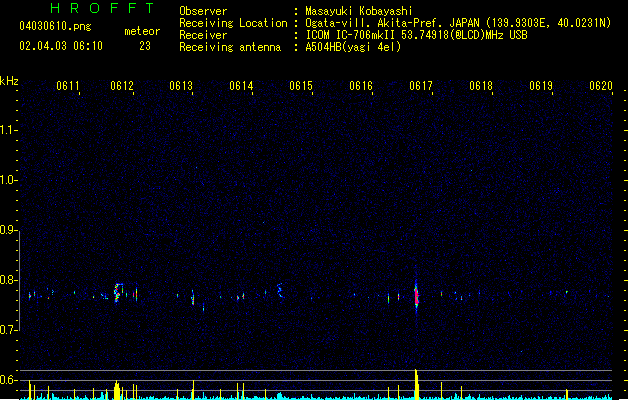
Task: Click the 1.0 kHz axis label
Action: pyautogui.click(x=7, y=180)
